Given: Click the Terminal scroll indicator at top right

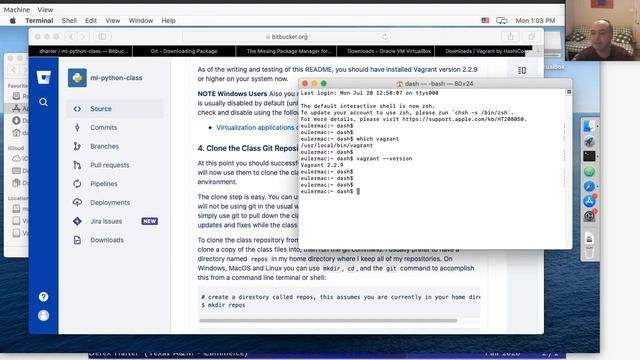Looking at the screenshot, I should pos(569,92).
